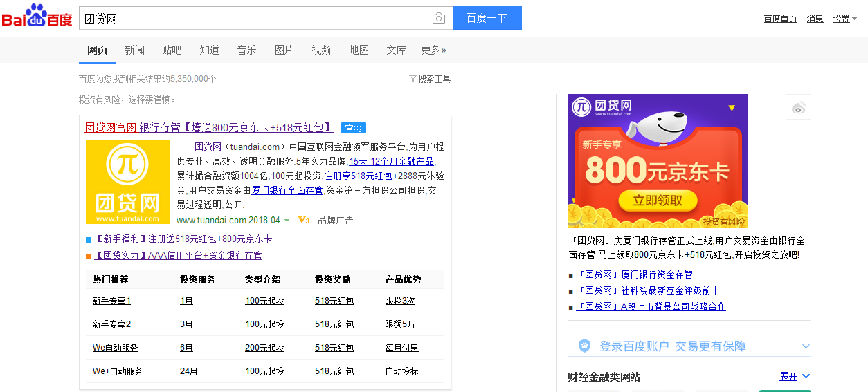Click 立即领取 button on banner
Screen dimensions: 868x392
(x=657, y=200)
